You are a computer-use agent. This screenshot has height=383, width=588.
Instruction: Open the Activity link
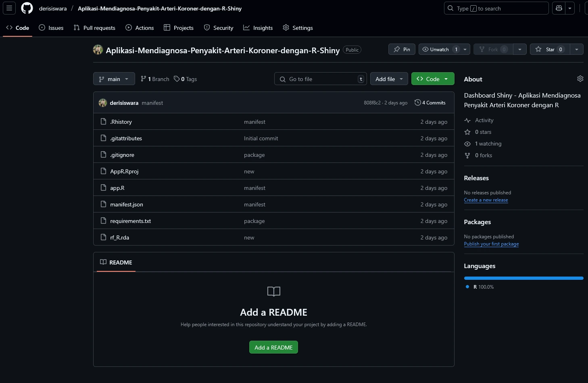click(x=479, y=120)
